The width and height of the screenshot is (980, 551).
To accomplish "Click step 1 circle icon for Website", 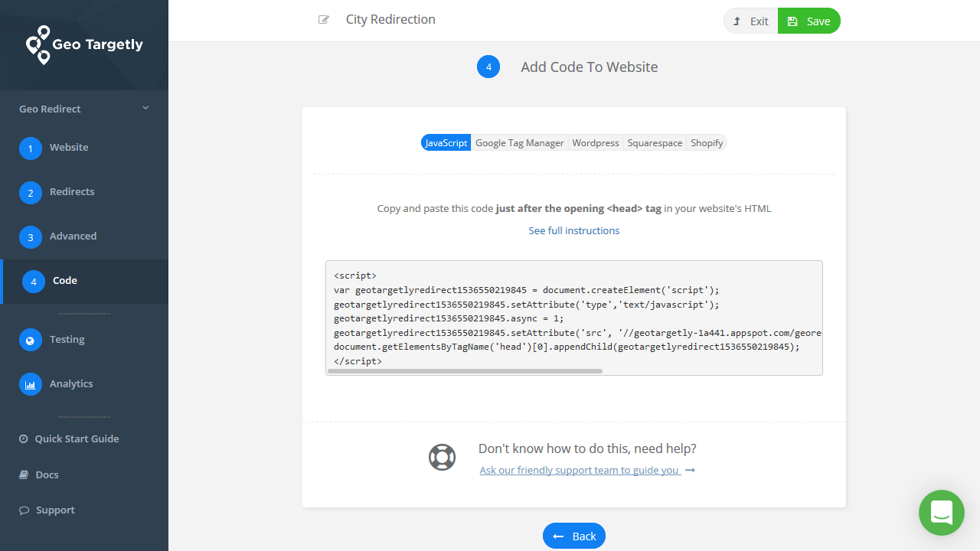I will tap(31, 148).
